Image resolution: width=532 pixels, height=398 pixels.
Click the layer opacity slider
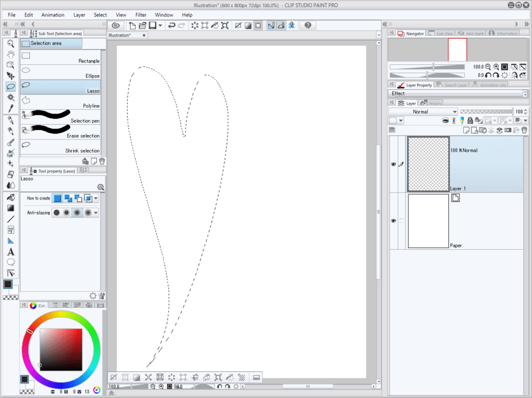tap(487, 112)
